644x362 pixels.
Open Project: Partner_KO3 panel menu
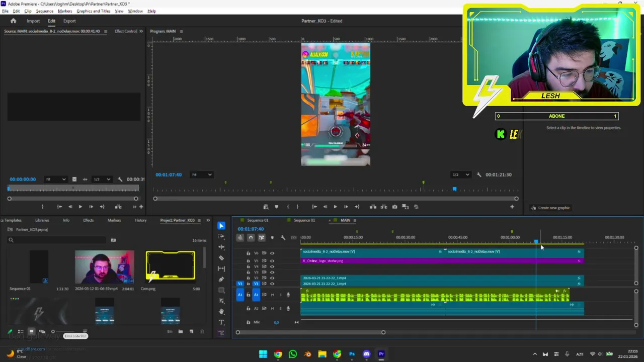pyautogui.click(x=199, y=220)
